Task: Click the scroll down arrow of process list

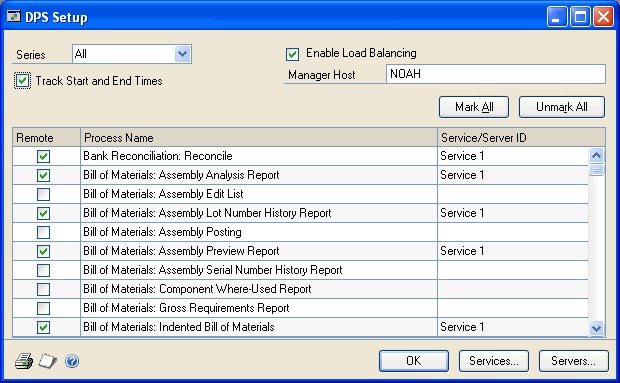Action: pyautogui.click(x=596, y=328)
